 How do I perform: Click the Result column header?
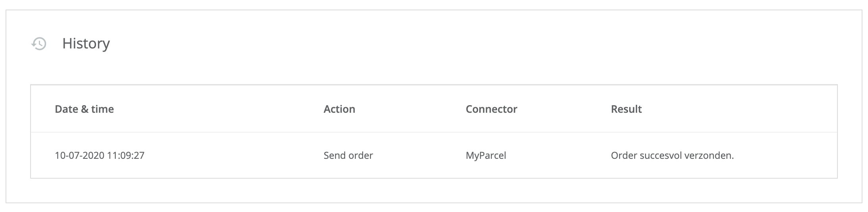[x=626, y=109]
